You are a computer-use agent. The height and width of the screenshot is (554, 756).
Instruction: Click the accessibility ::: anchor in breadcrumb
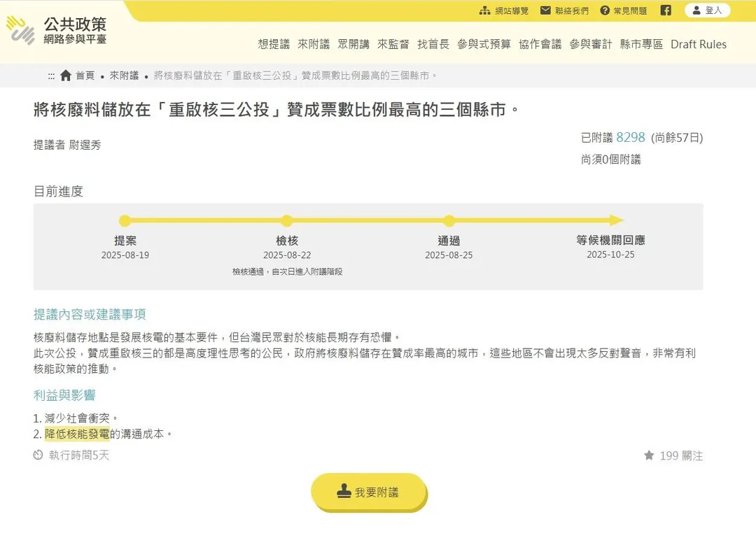51,76
